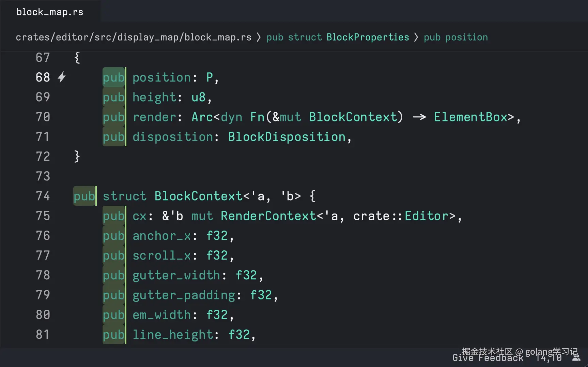Image resolution: width=588 pixels, height=367 pixels.
Task: Place cursor on the 'position' field name
Action: pyautogui.click(x=162, y=77)
